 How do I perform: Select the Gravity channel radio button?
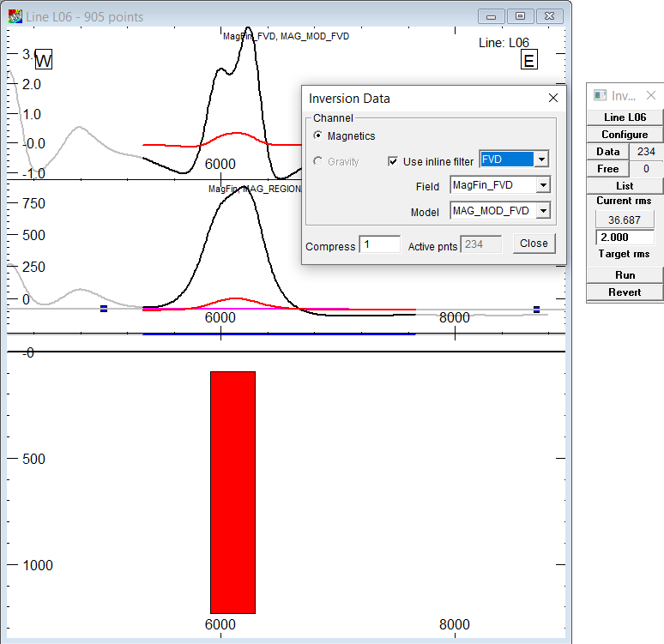(x=317, y=161)
